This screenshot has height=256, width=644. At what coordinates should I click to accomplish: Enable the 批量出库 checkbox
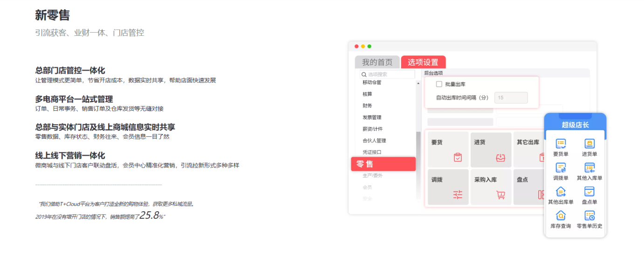click(438, 84)
